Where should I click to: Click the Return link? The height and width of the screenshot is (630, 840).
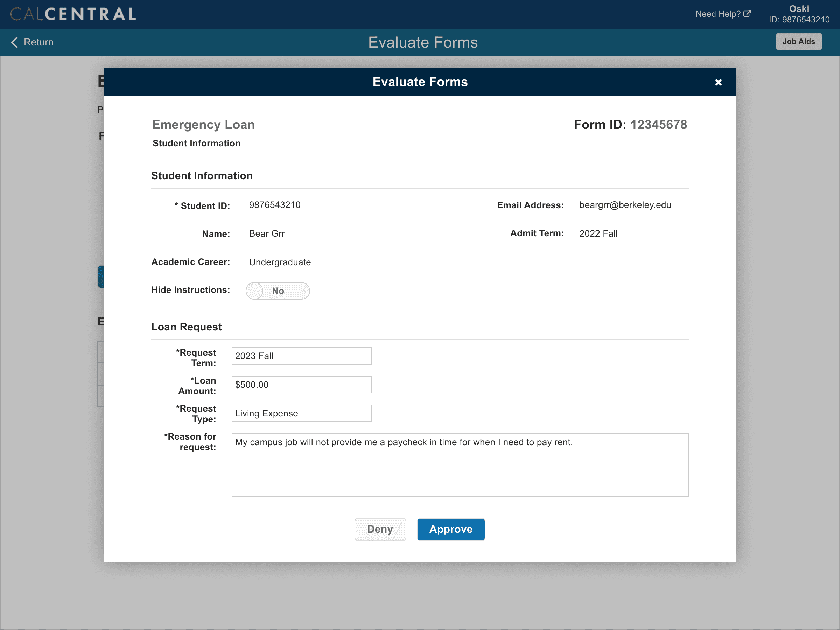pyautogui.click(x=38, y=42)
